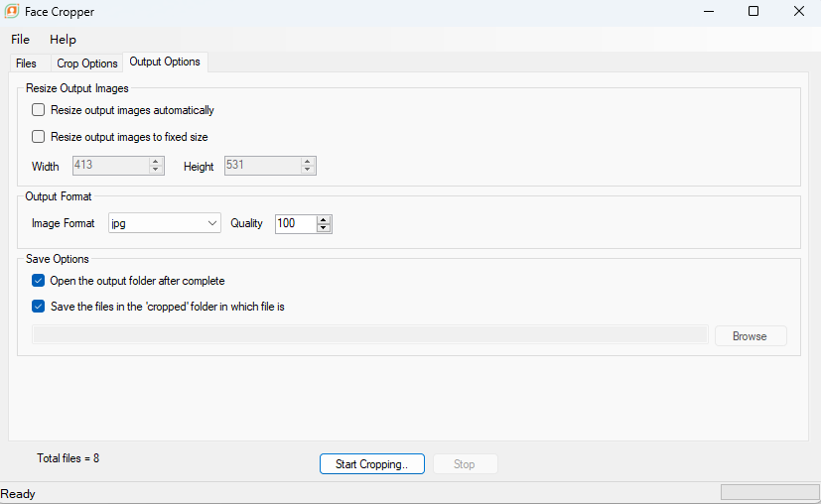Open the Help menu

[x=63, y=40]
